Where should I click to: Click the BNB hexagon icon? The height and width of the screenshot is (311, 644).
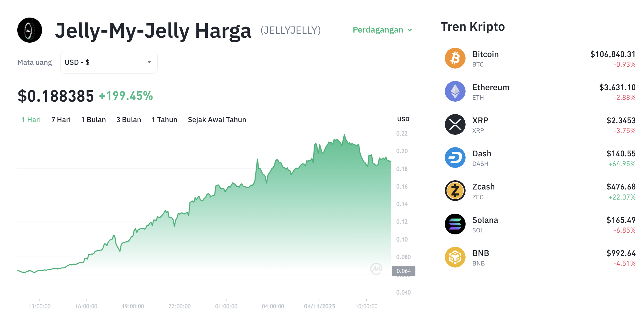click(455, 257)
